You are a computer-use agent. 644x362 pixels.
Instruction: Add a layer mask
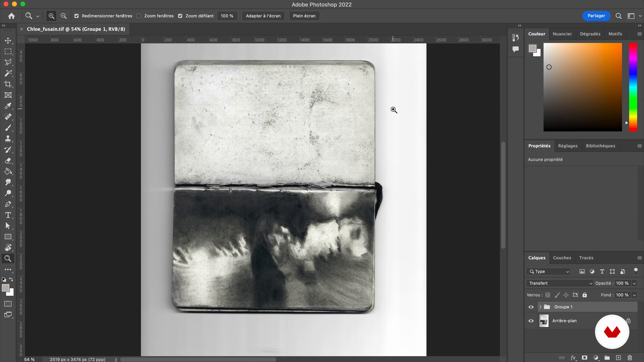click(584, 358)
